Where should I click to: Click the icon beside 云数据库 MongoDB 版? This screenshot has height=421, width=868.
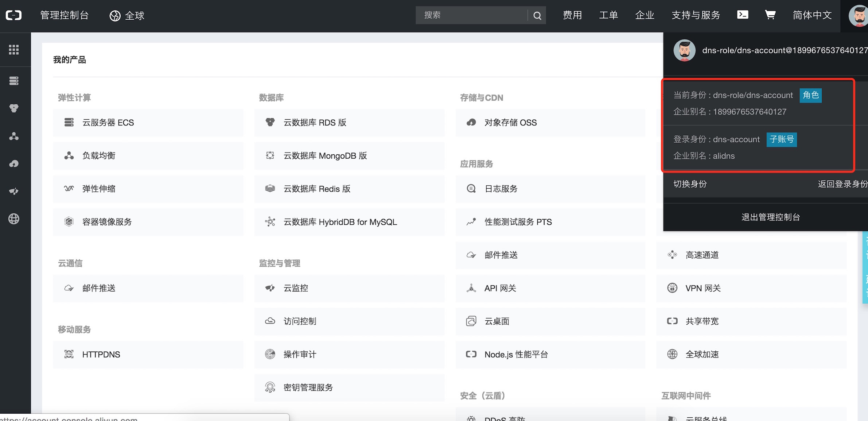coord(270,155)
